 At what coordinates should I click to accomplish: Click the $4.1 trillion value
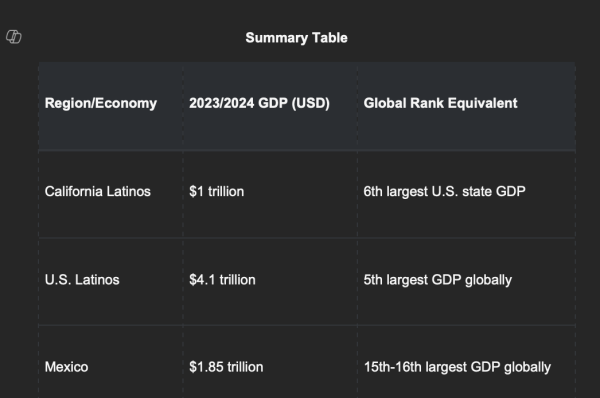[x=222, y=280]
